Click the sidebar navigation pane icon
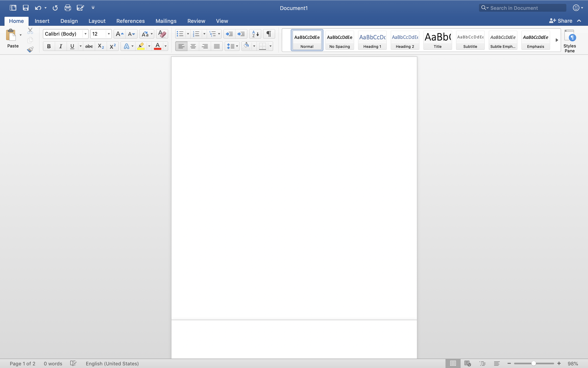Screen dimensions: 588x368 (13, 8)
